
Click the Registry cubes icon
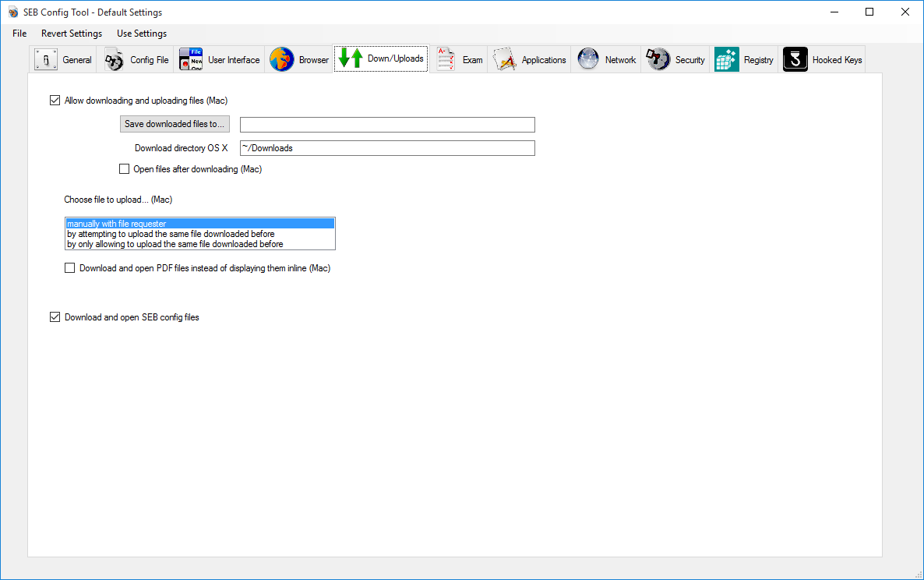point(727,59)
